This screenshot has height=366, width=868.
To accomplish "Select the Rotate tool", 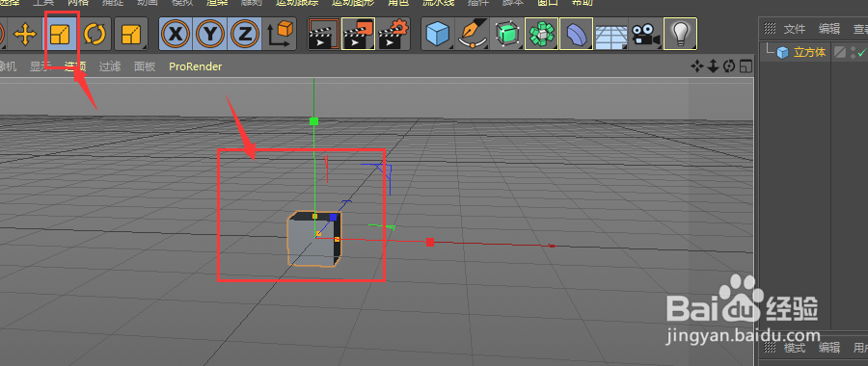I will click(x=95, y=35).
